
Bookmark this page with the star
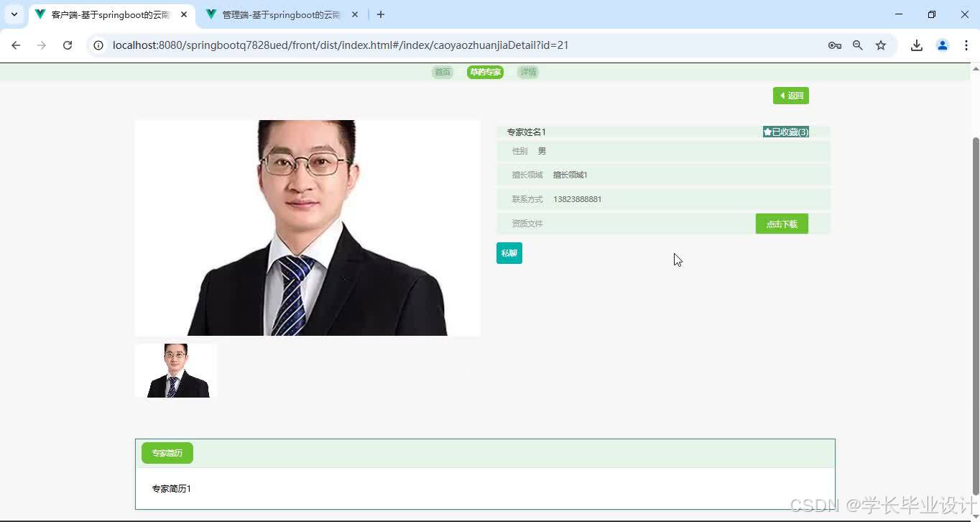(881, 45)
